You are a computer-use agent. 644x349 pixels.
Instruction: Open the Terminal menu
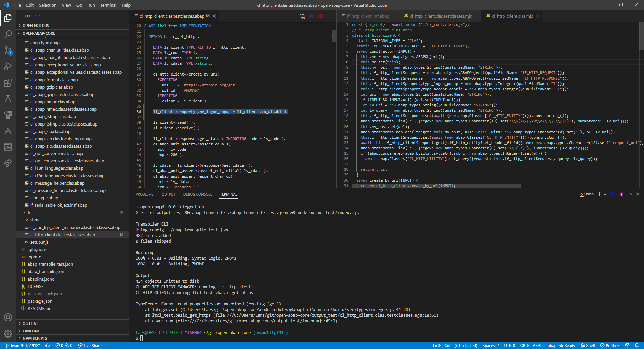point(108,5)
